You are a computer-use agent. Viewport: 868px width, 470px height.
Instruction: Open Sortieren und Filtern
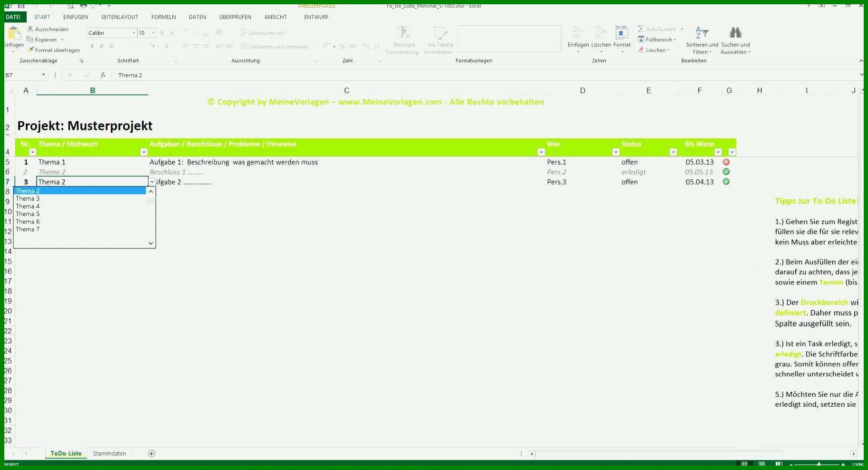click(x=702, y=40)
